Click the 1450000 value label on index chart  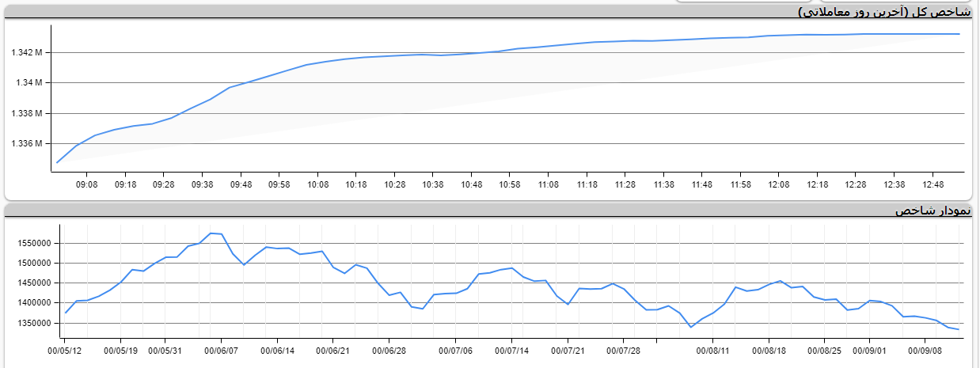point(33,283)
